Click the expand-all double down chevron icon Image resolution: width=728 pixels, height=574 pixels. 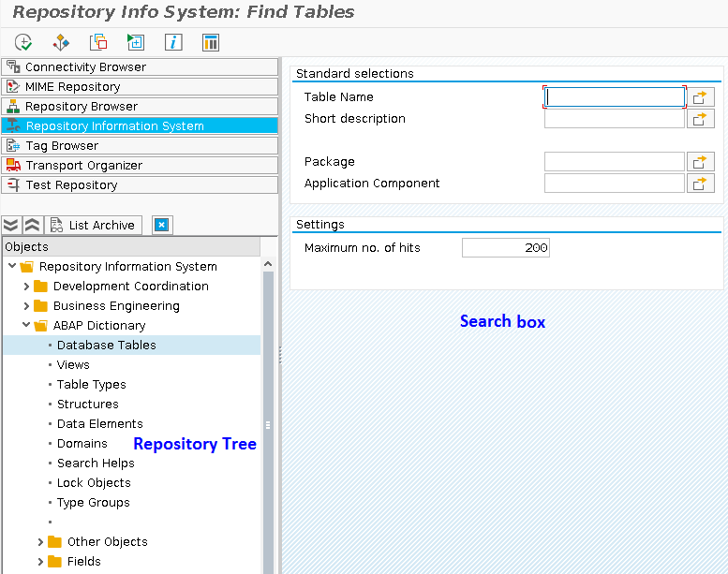[10, 226]
